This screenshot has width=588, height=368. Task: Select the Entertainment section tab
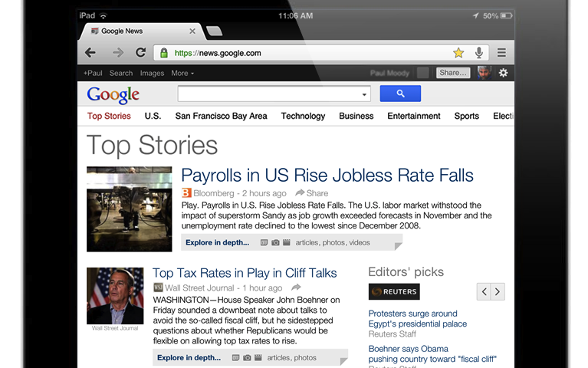pos(414,116)
